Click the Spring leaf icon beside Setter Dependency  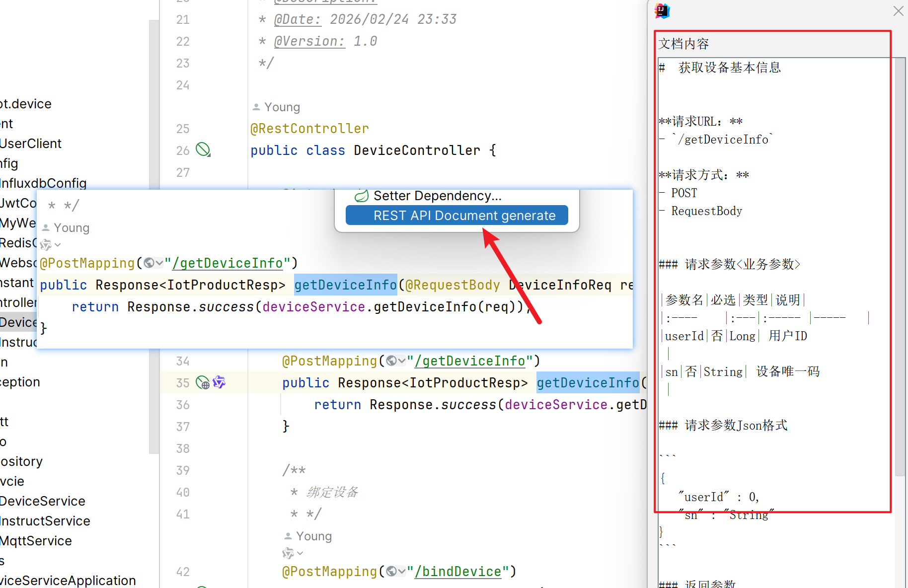click(x=362, y=196)
